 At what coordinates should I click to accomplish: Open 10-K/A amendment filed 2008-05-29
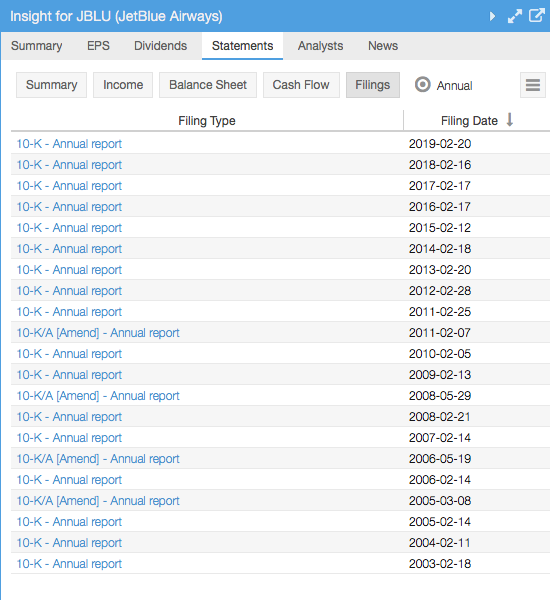[98, 396]
